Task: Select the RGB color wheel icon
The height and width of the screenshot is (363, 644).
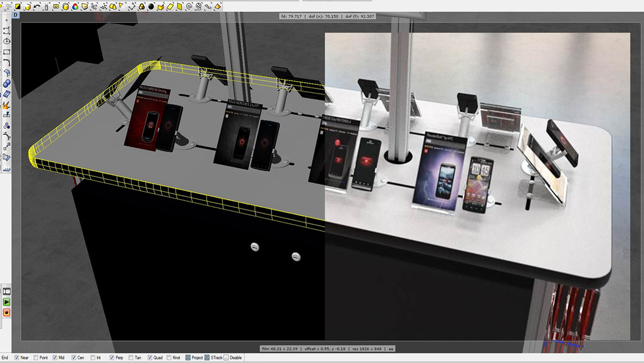Action: coord(75,6)
